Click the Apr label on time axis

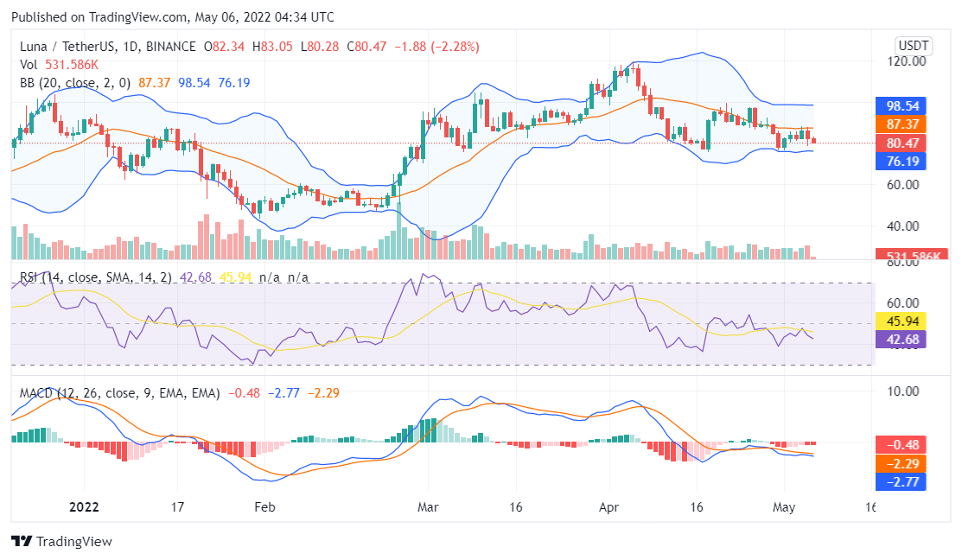[x=610, y=507]
